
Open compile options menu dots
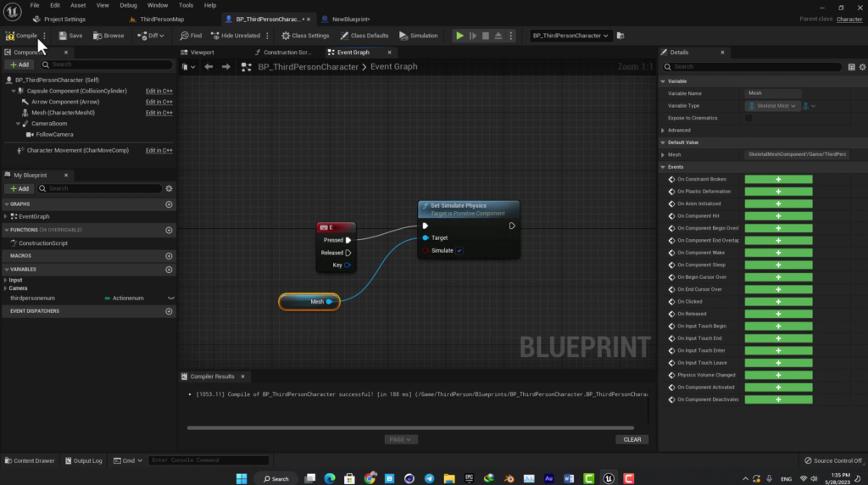click(x=44, y=36)
